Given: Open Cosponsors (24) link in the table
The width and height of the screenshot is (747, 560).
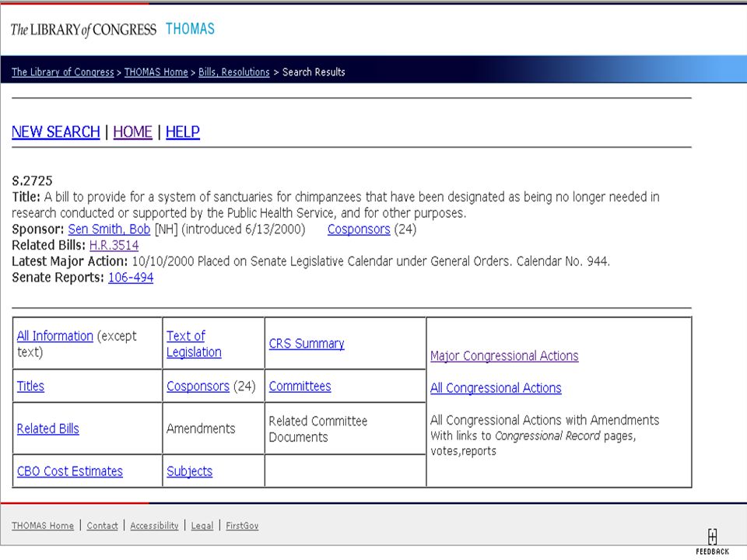Looking at the screenshot, I should click(198, 386).
